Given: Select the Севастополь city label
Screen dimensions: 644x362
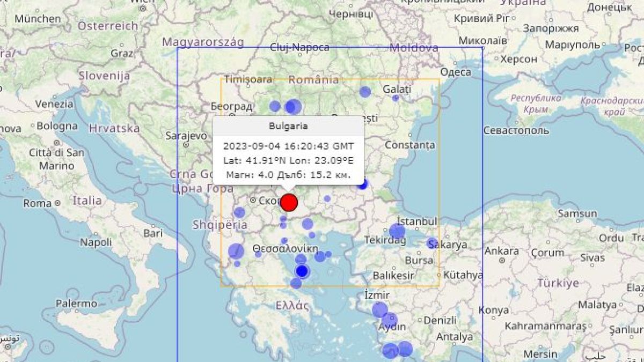Looking at the screenshot, I should (x=516, y=130).
